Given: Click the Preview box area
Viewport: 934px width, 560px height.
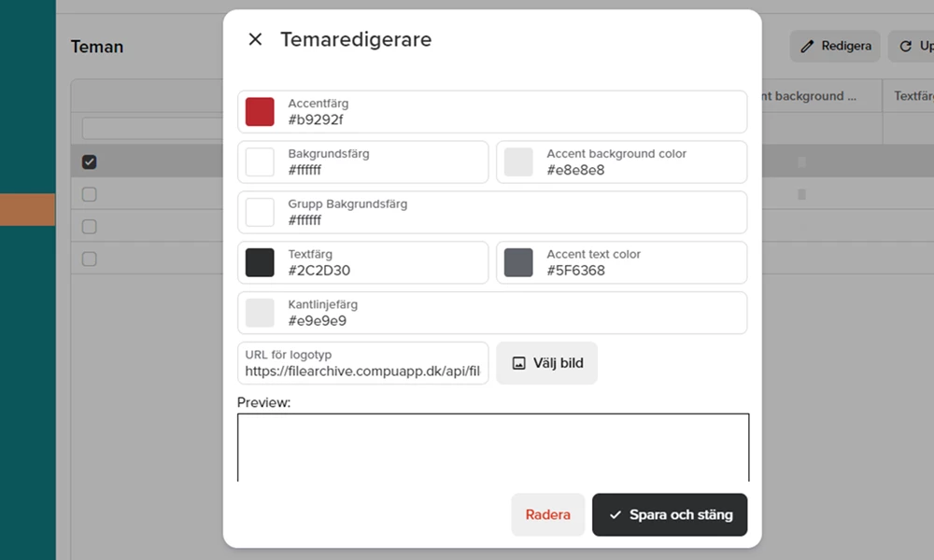Looking at the screenshot, I should tap(493, 447).
